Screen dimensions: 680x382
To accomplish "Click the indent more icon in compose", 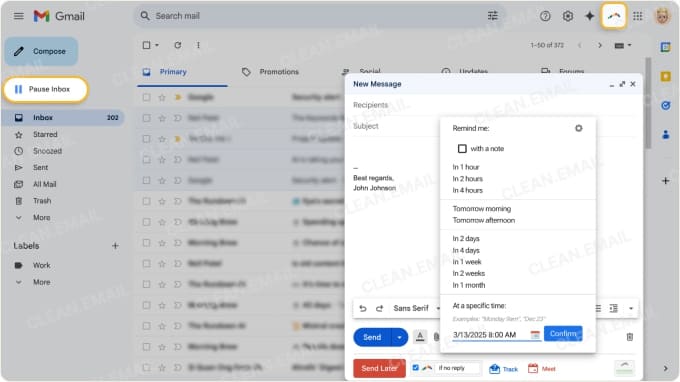I will (613, 308).
